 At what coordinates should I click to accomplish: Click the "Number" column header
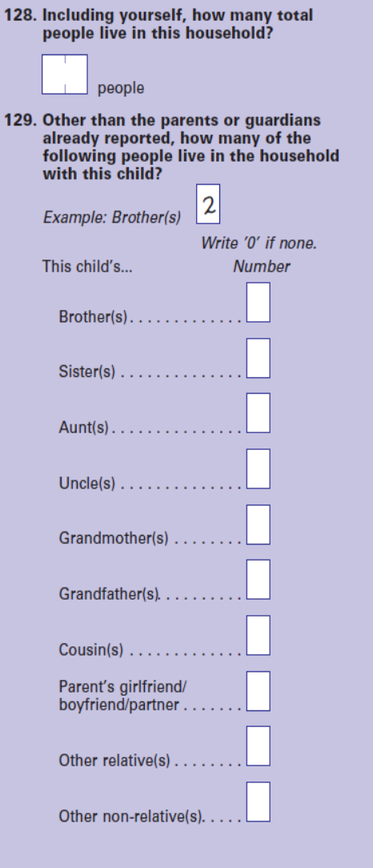coord(261,267)
